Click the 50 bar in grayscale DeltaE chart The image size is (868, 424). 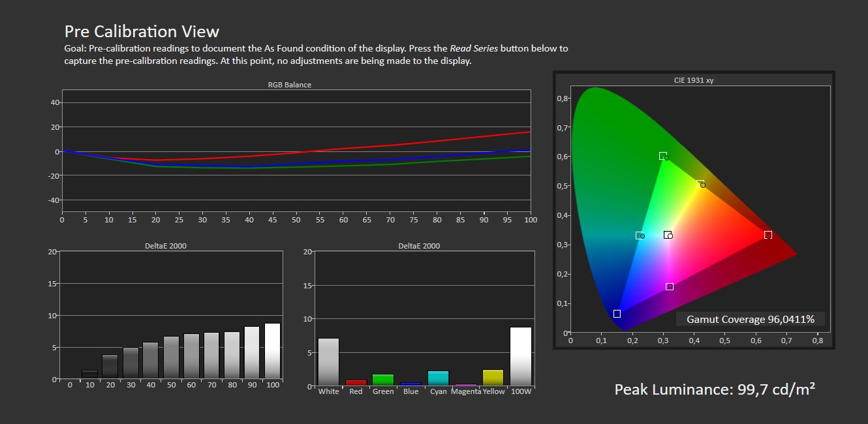coord(171,357)
